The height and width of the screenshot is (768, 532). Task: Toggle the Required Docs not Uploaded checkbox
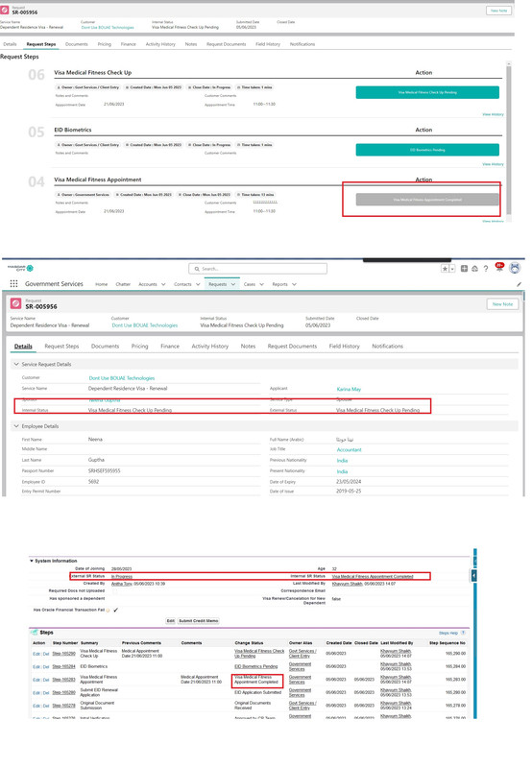click(x=114, y=591)
